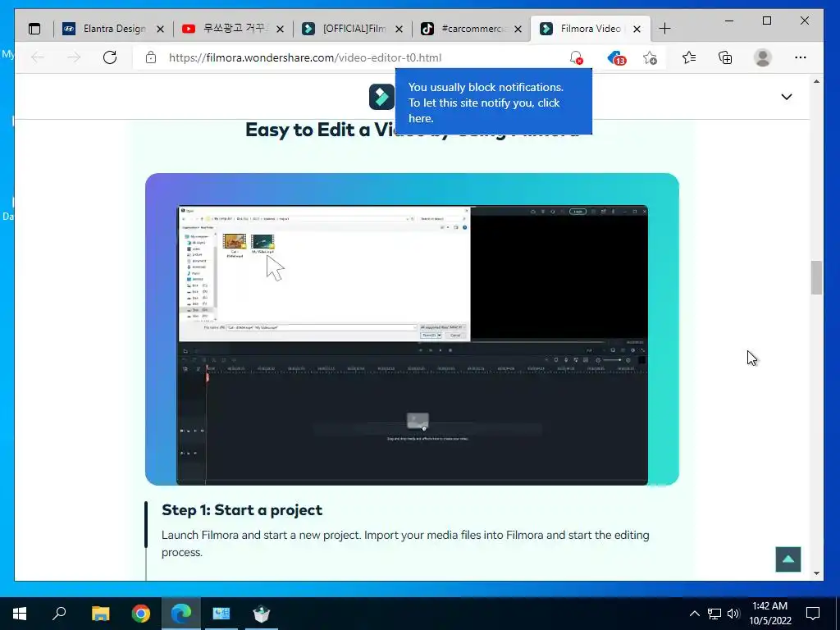Switch to the [OFFICIAL]Filmora tab
This screenshot has width=840, height=630.
click(x=353, y=29)
